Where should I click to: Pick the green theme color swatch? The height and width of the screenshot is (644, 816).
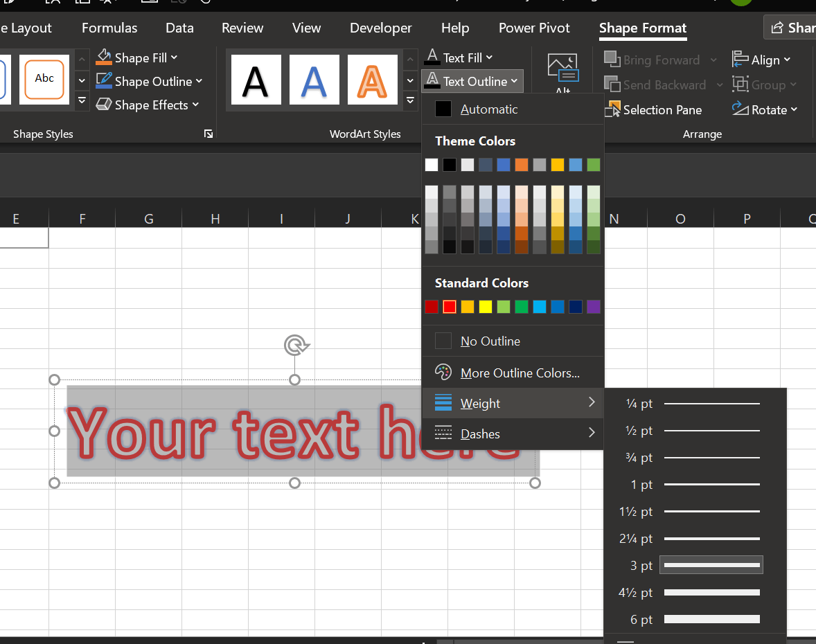[x=593, y=165]
